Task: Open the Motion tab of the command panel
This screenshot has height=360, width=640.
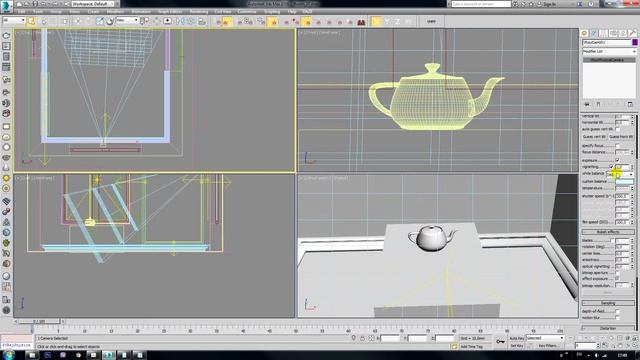Action: pos(613,33)
